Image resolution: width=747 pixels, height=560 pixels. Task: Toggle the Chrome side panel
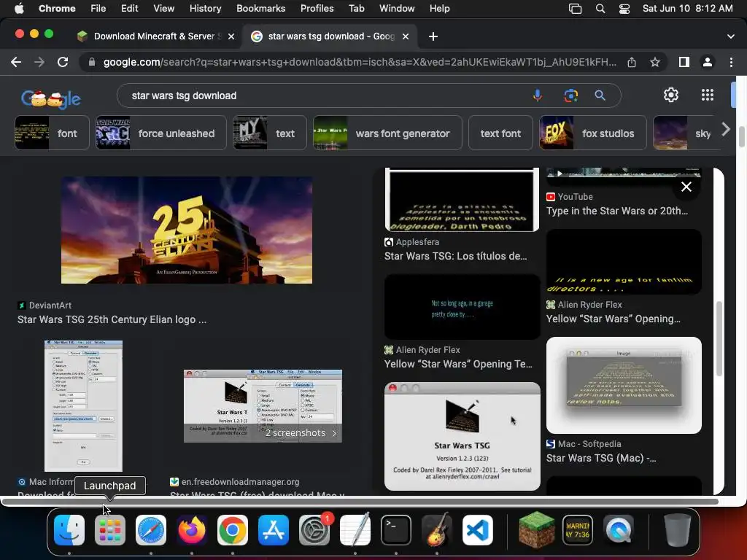point(684,62)
